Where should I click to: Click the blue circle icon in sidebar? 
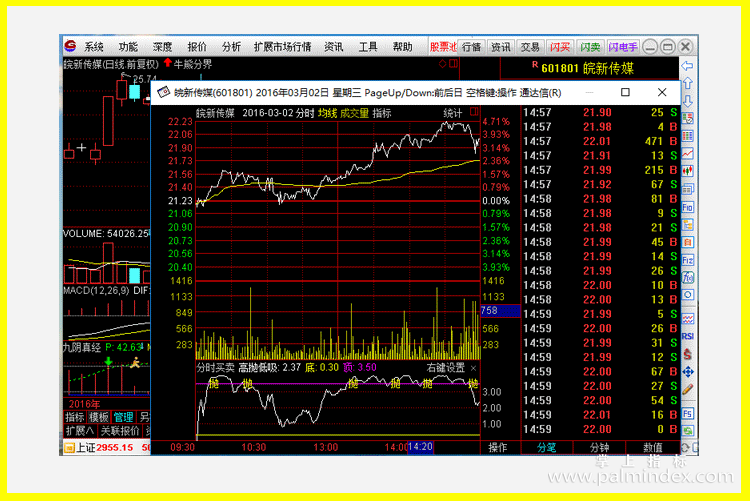click(x=687, y=295)
